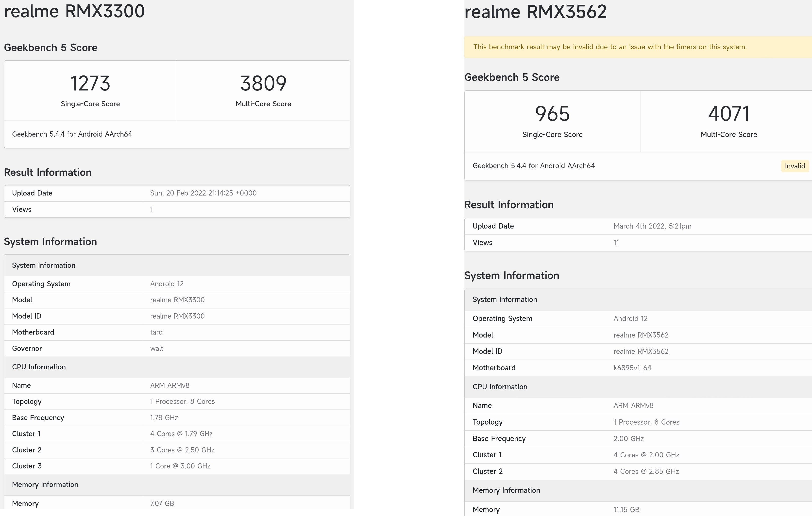Click cluster value 4 Cores @ 2.85 GHz
This screenshot has width=812, height=518.
coord(646,471)
